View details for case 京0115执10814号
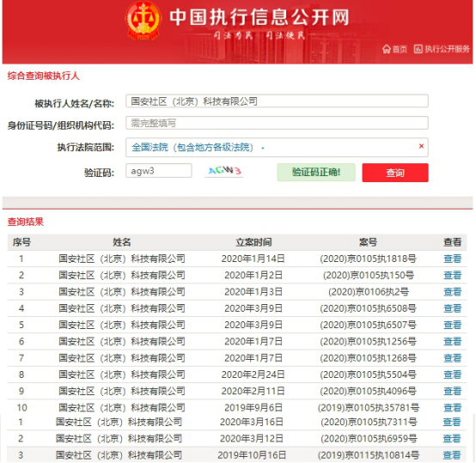Viewport: 476px width, 463px height. click(x=452, y=455)
